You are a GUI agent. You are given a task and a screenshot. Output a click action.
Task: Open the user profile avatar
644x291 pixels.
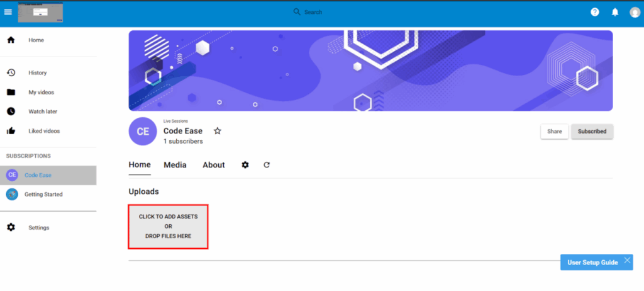point(635,12)
